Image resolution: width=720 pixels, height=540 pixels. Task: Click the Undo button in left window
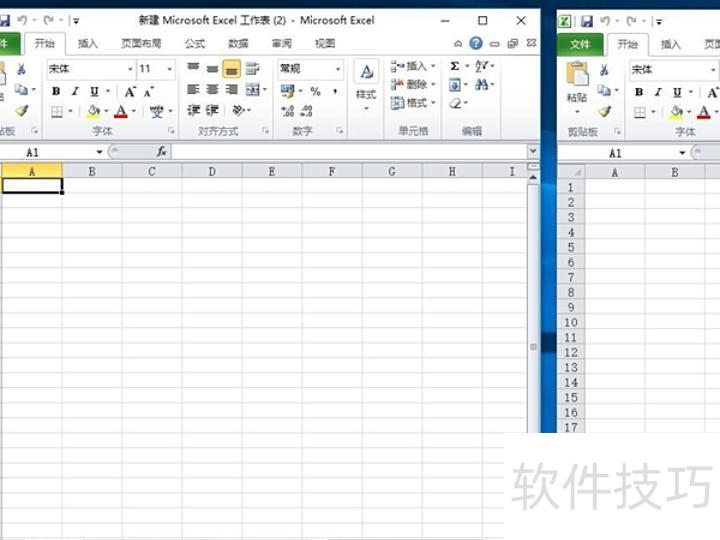(x=22, y=20)
